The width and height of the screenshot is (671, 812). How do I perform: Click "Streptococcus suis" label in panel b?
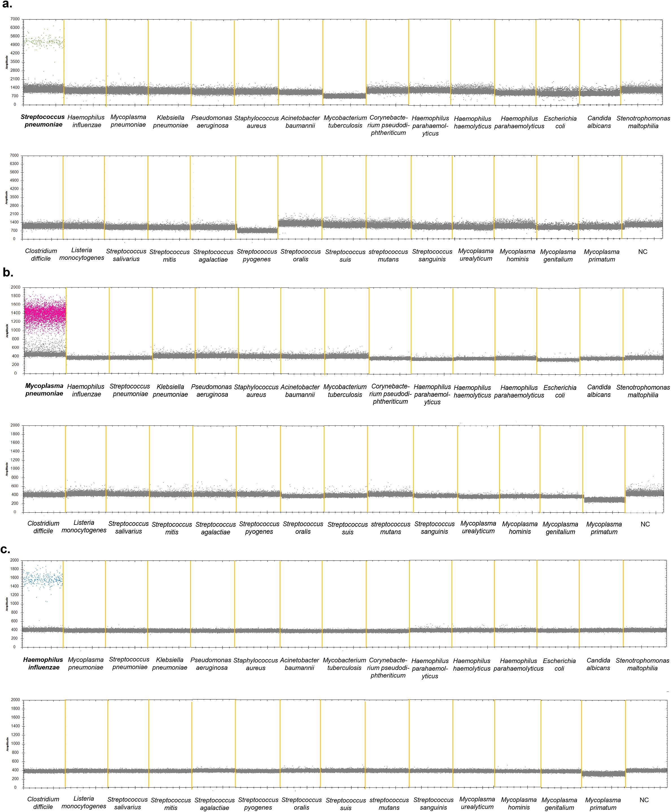click(x=347, y=528)
